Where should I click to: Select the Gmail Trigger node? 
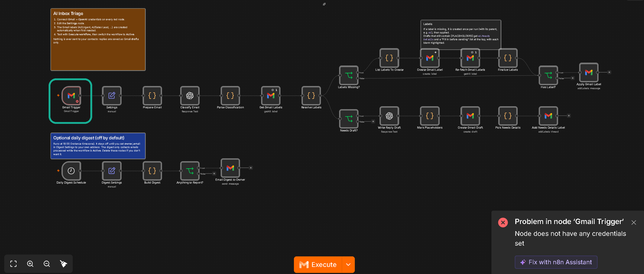click(71, 96)
